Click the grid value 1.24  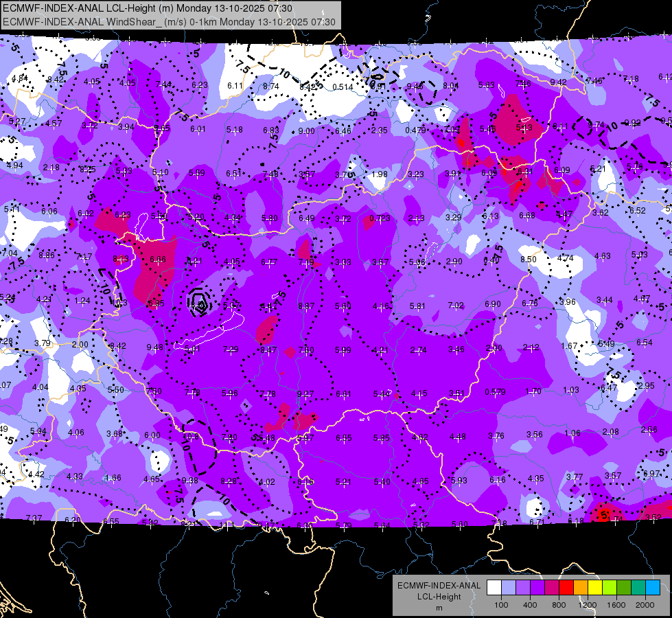(82, 301)
